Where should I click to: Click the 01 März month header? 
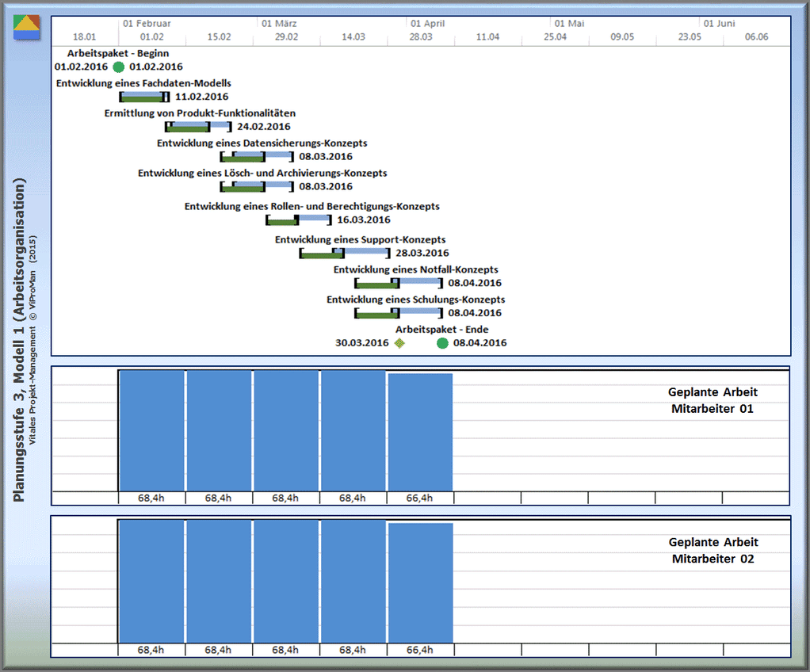coord(278,24)
